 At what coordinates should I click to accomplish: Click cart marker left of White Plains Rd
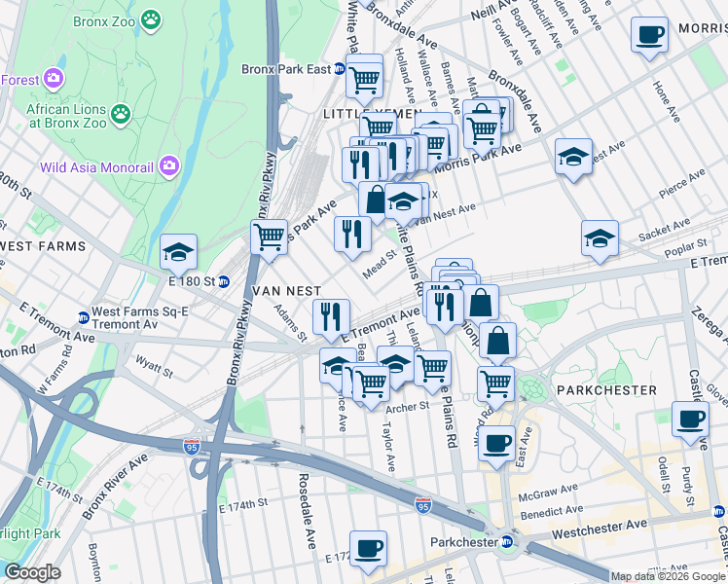(433, 370)
